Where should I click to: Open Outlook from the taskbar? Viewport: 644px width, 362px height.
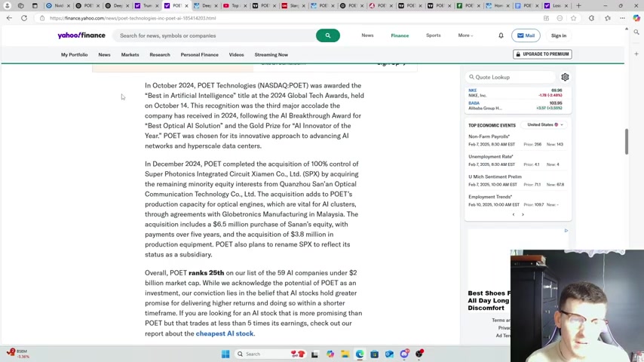coord(389,354)
